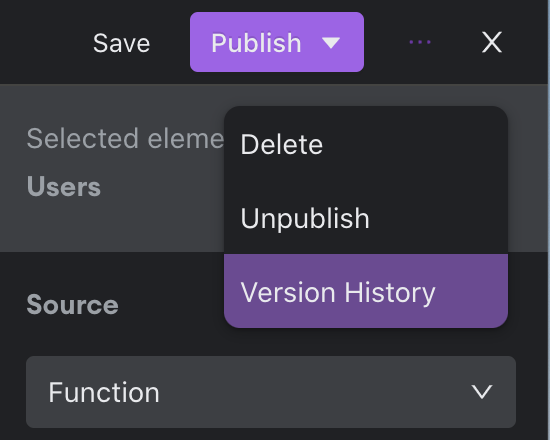Close the panel with the X icon
The width and height of the screenshot is (550, 440).
(492, 42)
